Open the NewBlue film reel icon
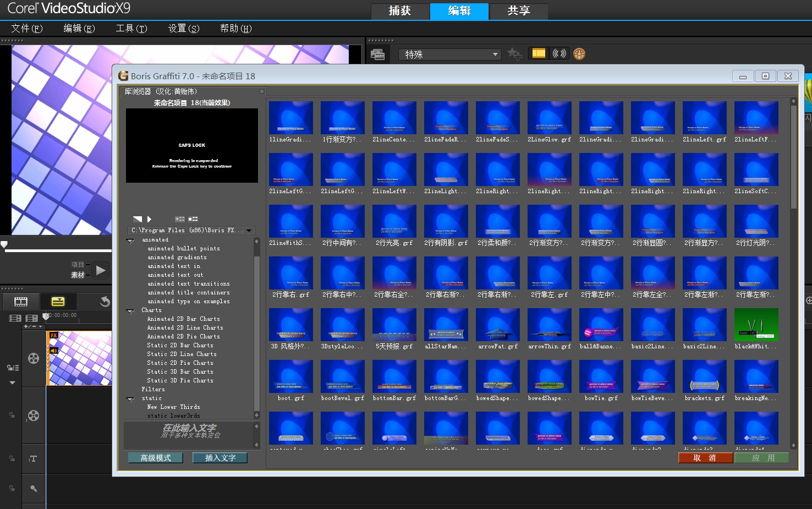 pyautogui.click(x=579, y=54)
